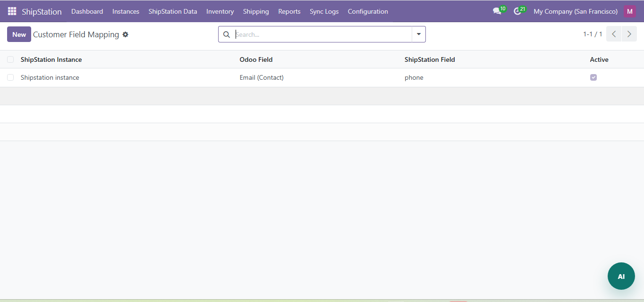644x302 pixels.
Task: Click the Email (Contact) cell
Action: [262, 77]
